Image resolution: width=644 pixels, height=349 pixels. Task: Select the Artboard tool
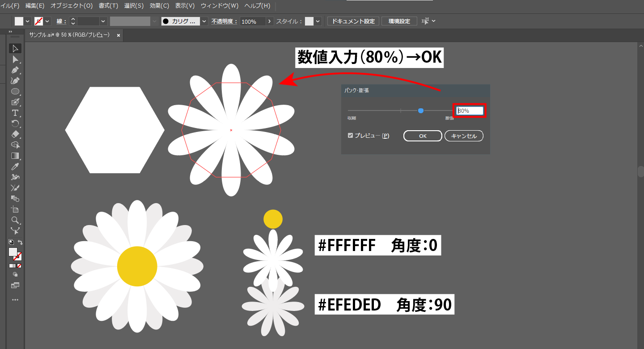coord(15,209)
